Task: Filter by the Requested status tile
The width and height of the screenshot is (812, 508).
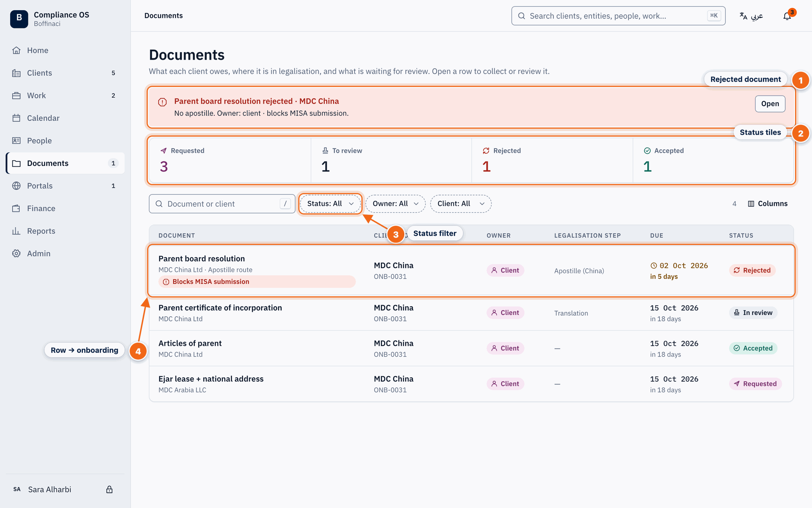Action: pyautogui.click(x=230, y=160)
